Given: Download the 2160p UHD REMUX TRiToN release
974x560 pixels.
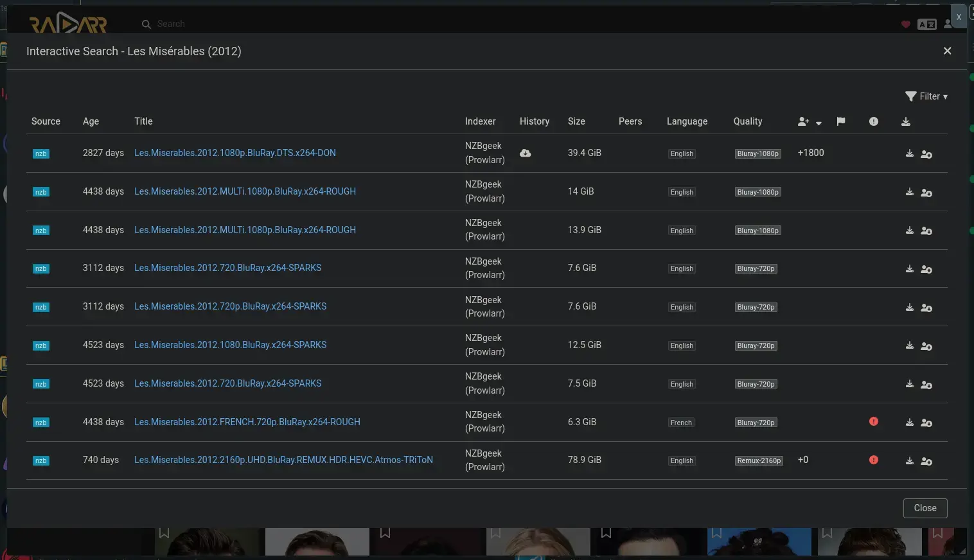Looking at the screenshot, I should pos(909,460).
